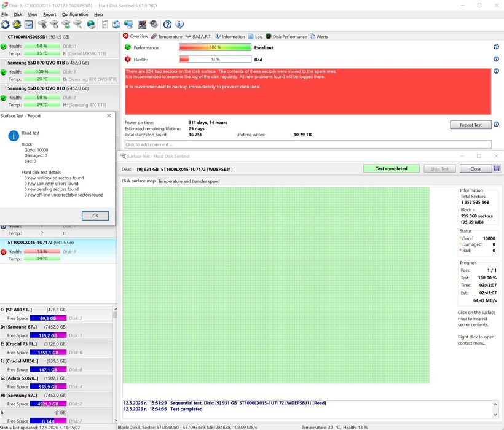Switch to the Alerts tab
Image resolution: width=504 pixels, height=430 pixels.
coord(319,37)
